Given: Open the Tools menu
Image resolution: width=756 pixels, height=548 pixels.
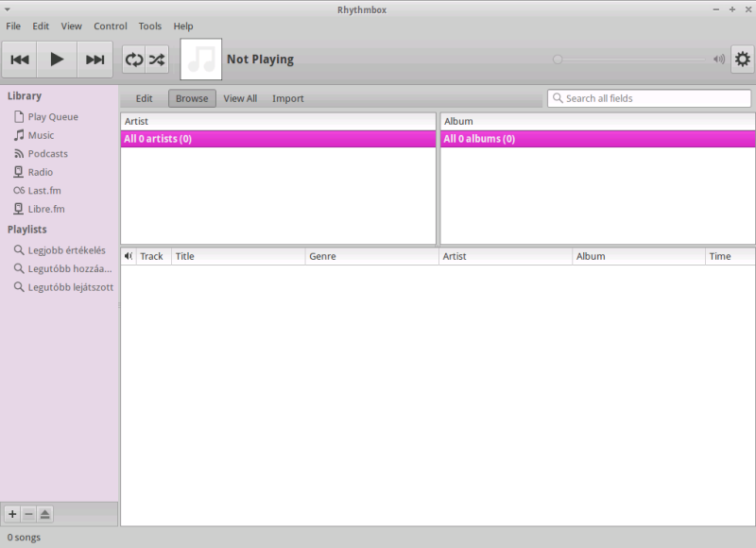Looking at the screenshot, I should [150, 26].
